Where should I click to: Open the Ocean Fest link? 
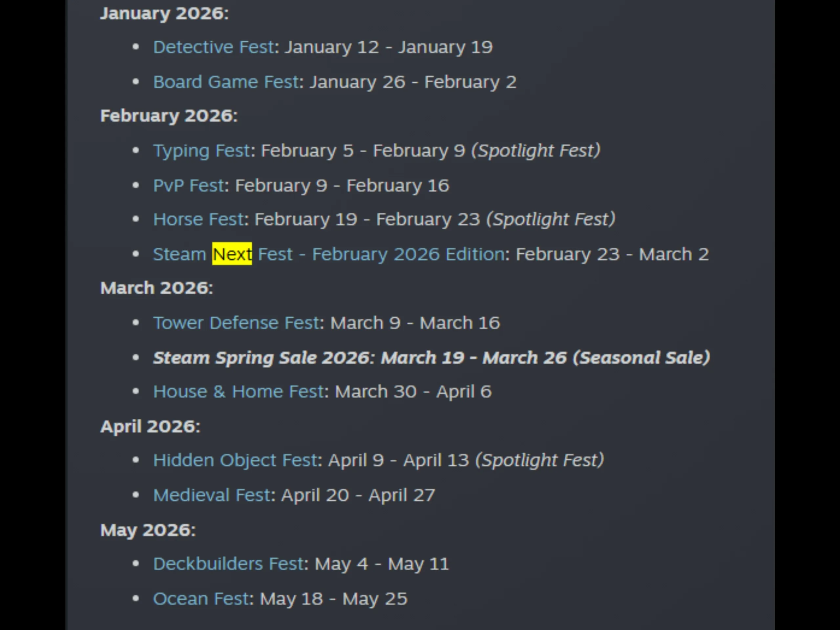tap(200, 599)
